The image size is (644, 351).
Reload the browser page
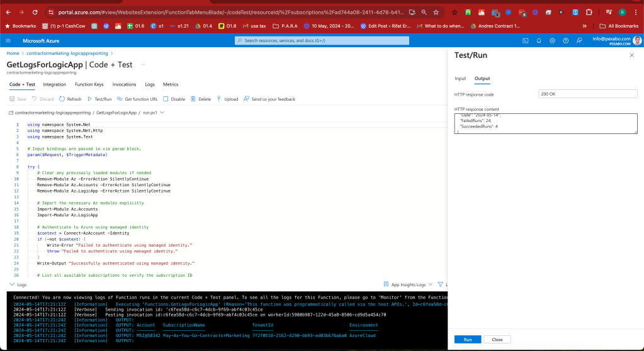tap(35, 13)
